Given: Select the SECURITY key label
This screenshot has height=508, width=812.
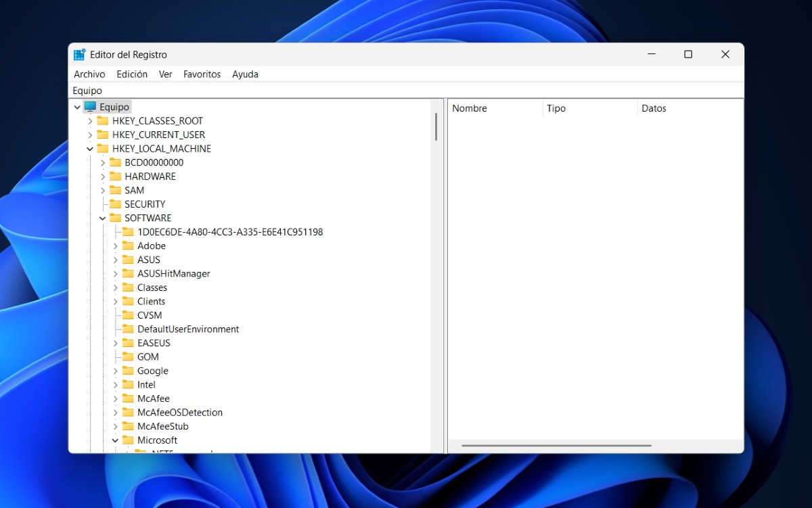Looking at the screenshot, I should [145, 204].
